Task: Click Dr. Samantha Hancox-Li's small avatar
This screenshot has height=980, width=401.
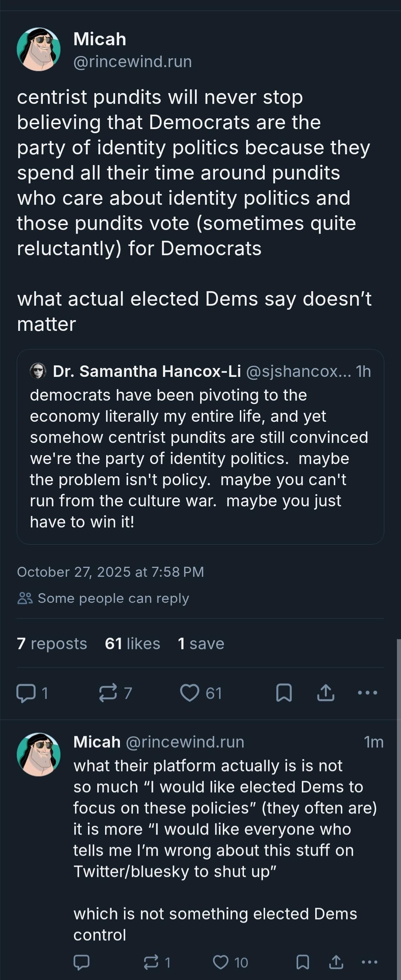Action: (38, 371)
